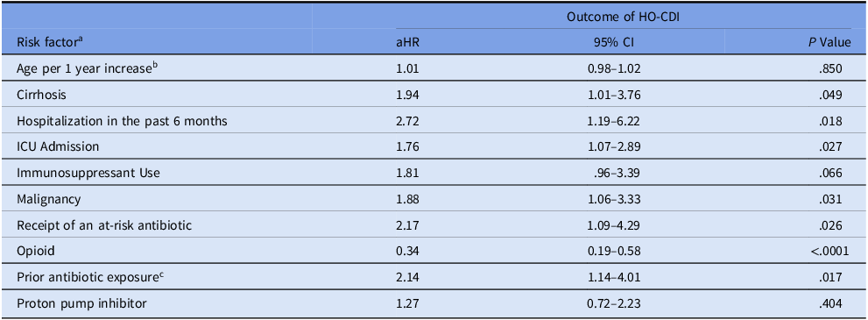The width and height of the screenshot is (868, 320).
Task: Select the Malignancy confidence interval 1.06–3.33
Action: [x=613, y=199]
